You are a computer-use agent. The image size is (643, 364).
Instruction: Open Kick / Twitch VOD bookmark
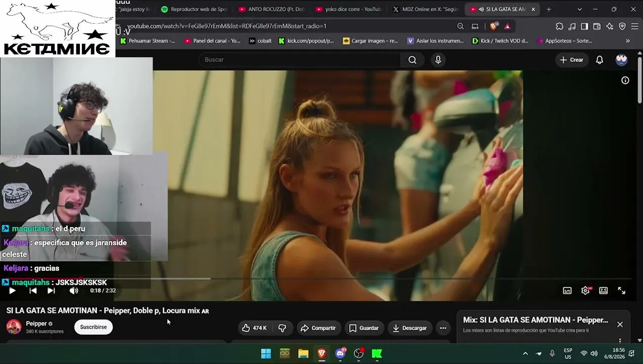(x=500, y=41)
